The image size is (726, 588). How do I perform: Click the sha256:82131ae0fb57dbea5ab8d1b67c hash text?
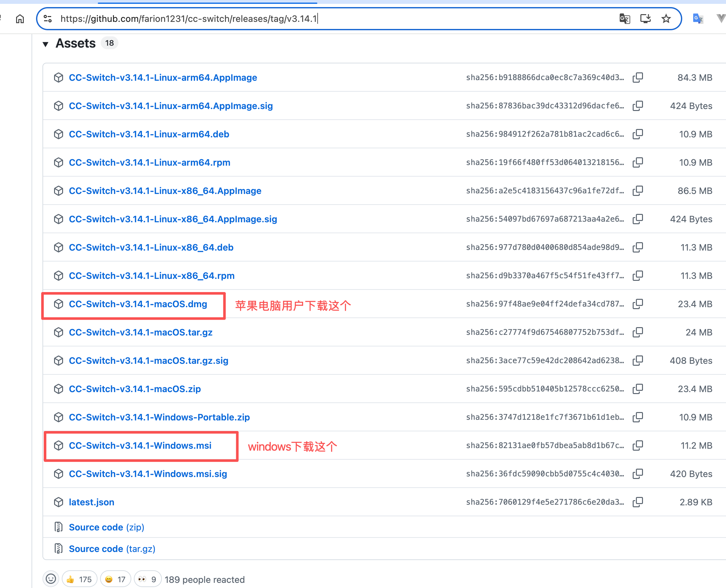tap(545, 446)
